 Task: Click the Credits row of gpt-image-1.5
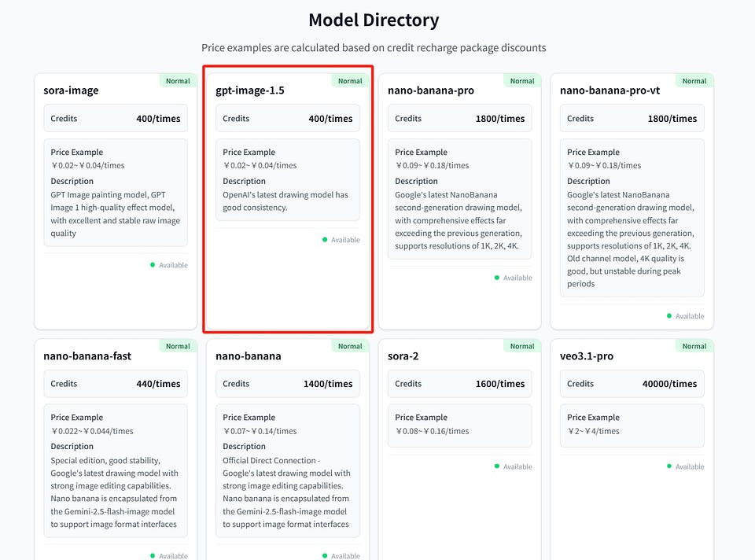[288, 119]
